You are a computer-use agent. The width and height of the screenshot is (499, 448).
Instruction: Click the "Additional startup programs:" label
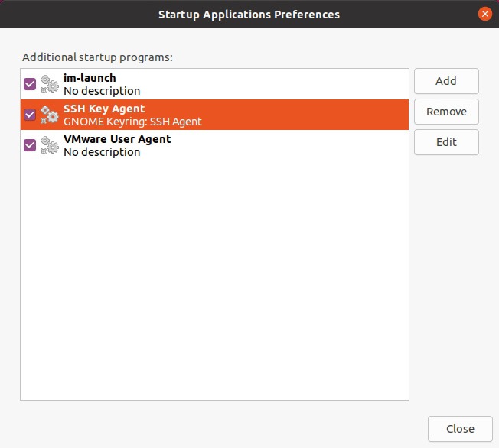[x=97, y=57]
